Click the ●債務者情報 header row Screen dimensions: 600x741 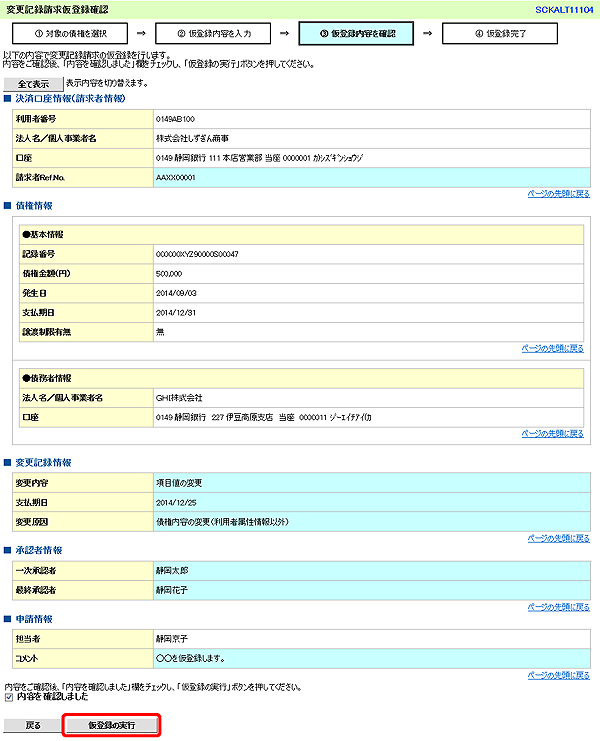301,379
